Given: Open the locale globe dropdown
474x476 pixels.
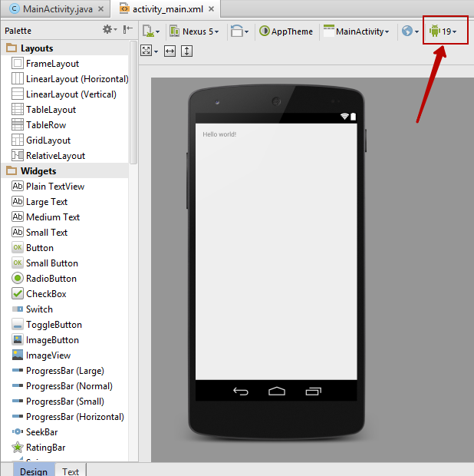Looking at the screenshot, I should [410, 31].
